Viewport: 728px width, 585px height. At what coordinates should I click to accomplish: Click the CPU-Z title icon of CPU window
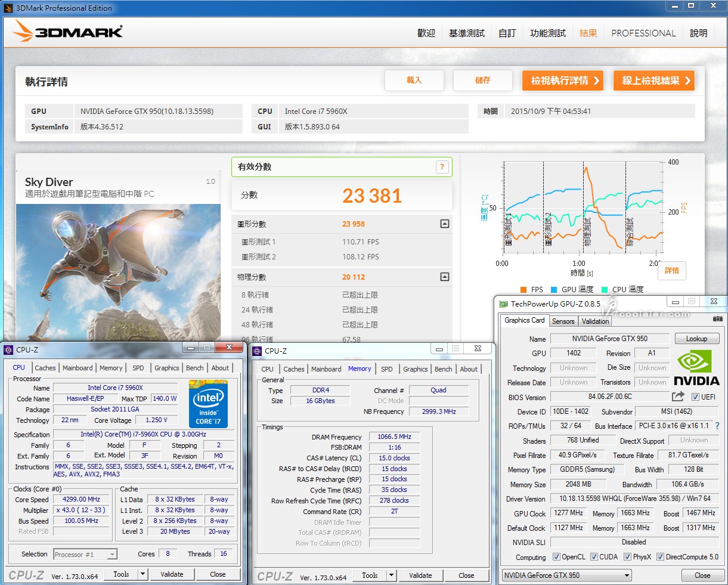click(8, 350)
